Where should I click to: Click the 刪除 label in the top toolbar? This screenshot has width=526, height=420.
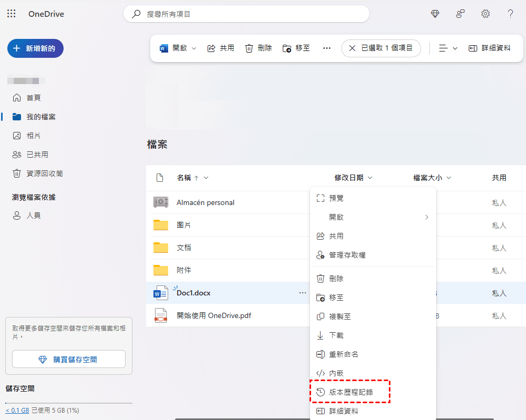point(265,48)
